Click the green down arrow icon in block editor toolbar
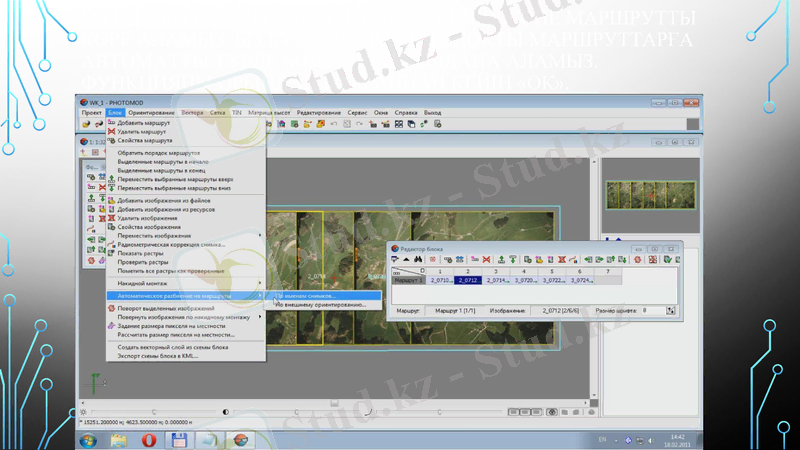800x450 pixels. tap(513, 260)
